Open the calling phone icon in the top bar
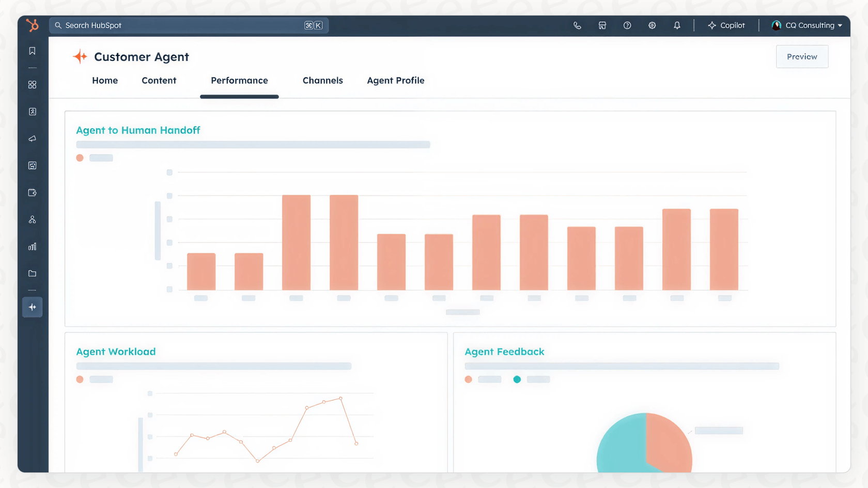The height and width of the screenshot is (488, 868). (577, 25)
